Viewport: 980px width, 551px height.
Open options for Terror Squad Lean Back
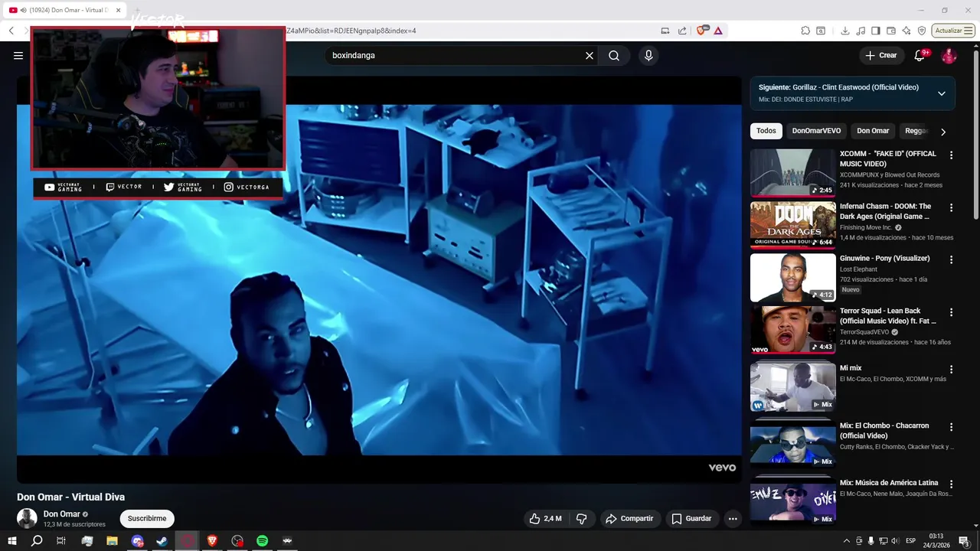[951, 312]
